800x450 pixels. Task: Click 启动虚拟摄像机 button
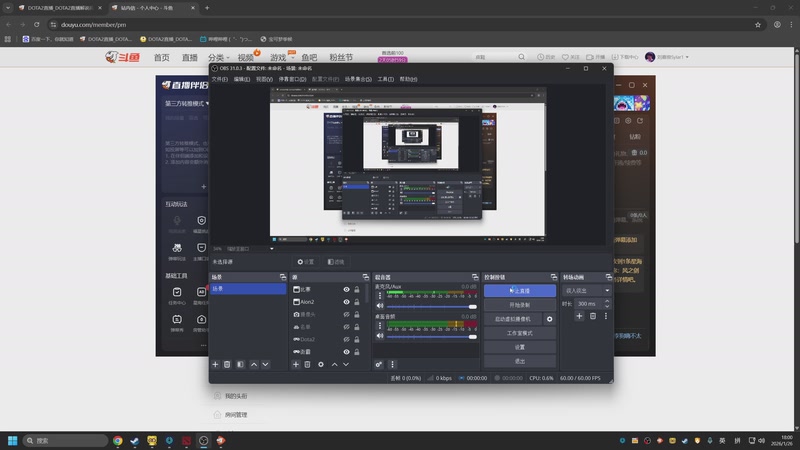(513, 319)
